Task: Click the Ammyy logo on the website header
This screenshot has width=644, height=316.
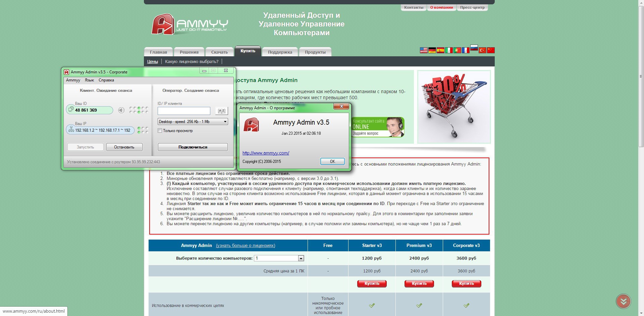Action: coord(190,24)
